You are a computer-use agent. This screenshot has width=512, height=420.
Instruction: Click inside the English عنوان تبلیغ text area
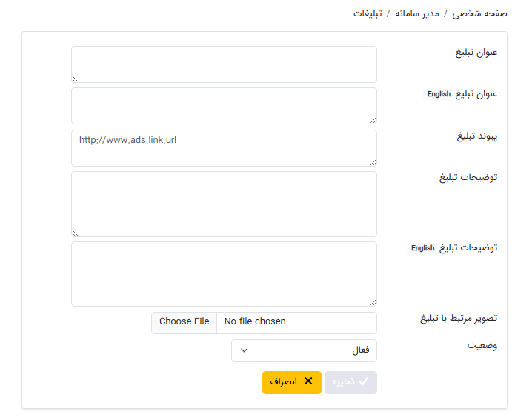pyautogui.click(x=224, y=106)
